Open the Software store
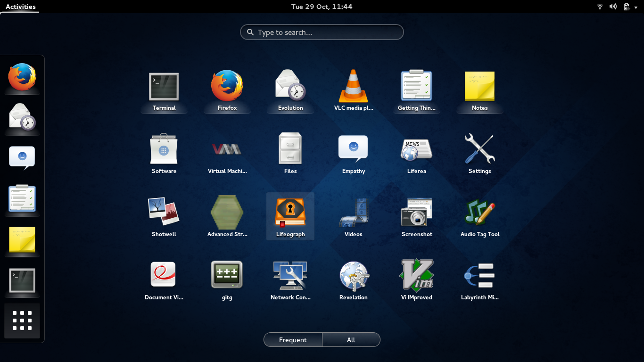Screen dimensions: 644x362 (x=164, y=148)
